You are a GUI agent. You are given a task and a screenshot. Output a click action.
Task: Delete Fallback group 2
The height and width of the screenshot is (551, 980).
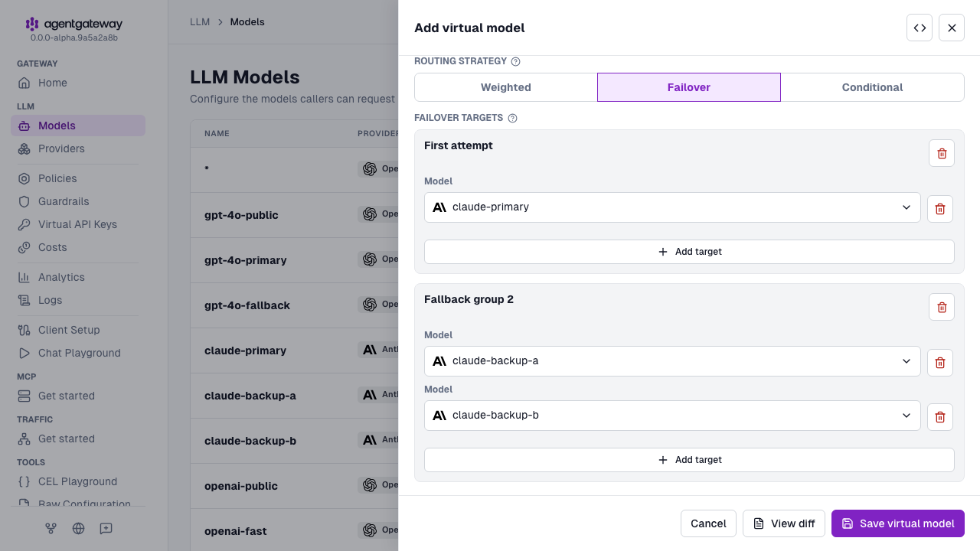[x=942, y=307]
